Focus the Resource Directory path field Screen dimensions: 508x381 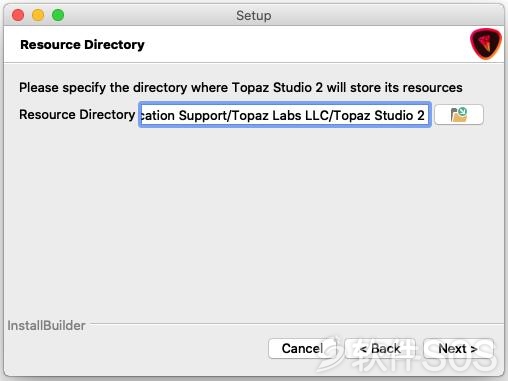click(285, 115)
